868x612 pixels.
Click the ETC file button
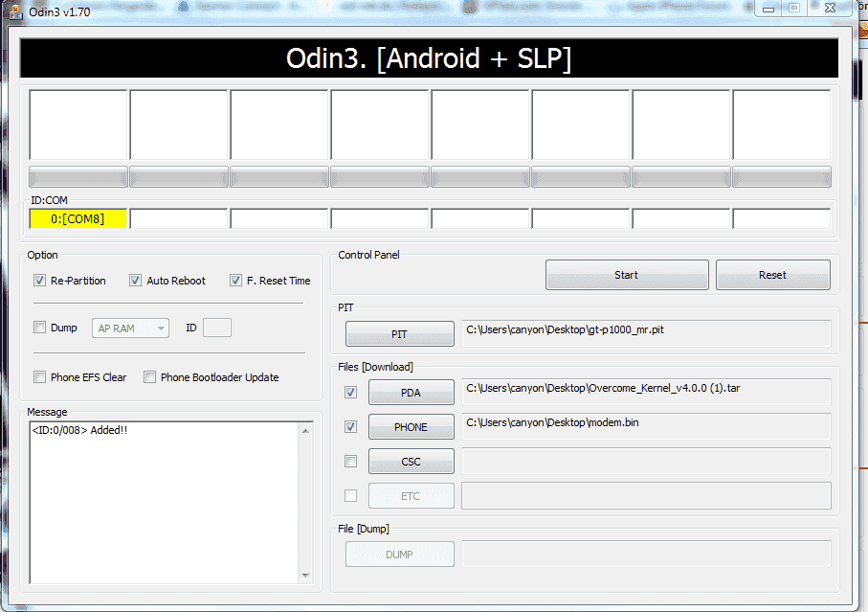click(x=412, y=496)
